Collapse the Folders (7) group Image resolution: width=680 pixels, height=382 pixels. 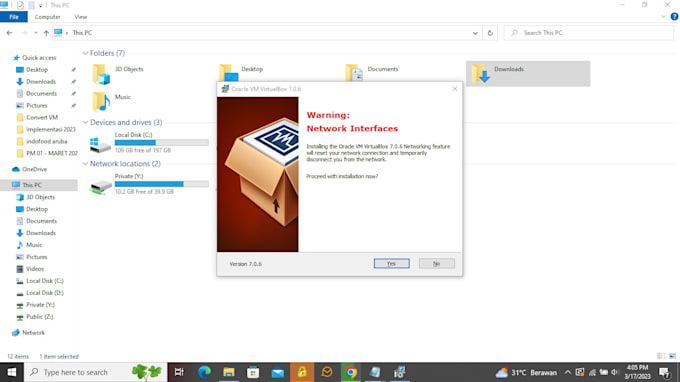tap(85, 53)
